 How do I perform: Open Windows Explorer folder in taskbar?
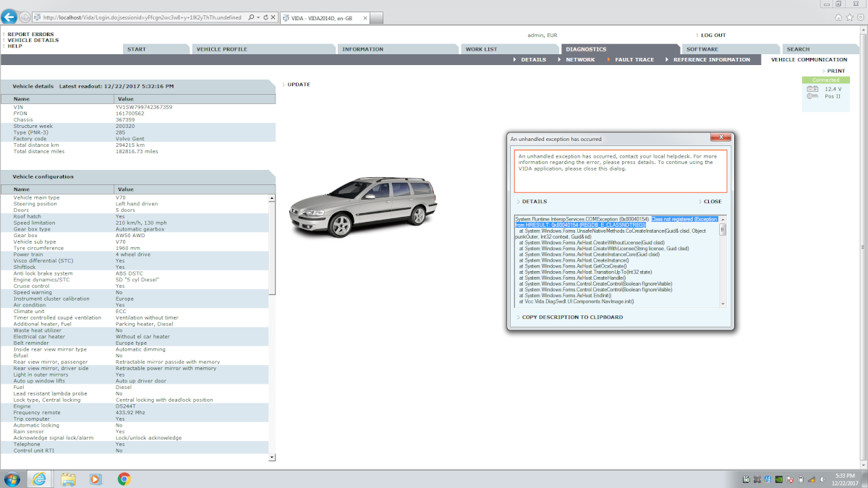click(x=68, y=479)
